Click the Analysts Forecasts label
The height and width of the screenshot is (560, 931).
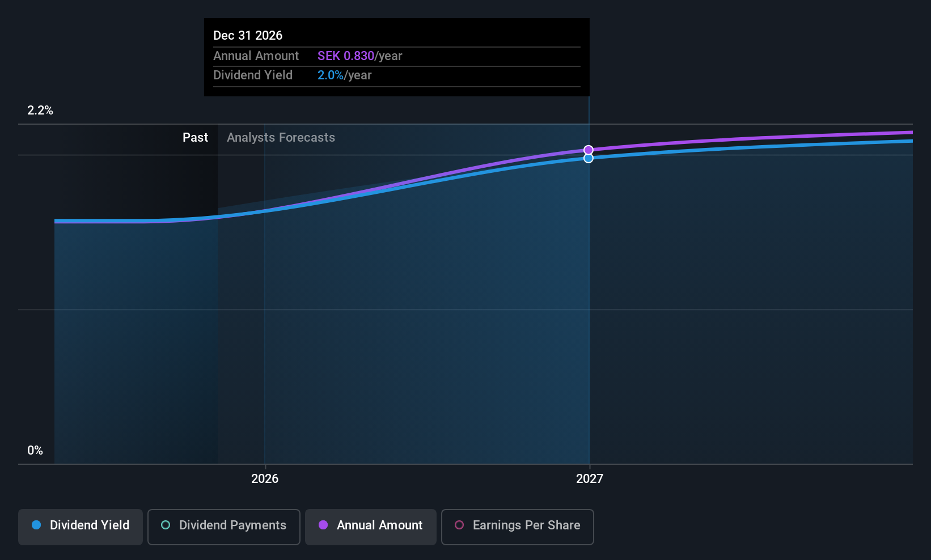(x=281, y=138)
